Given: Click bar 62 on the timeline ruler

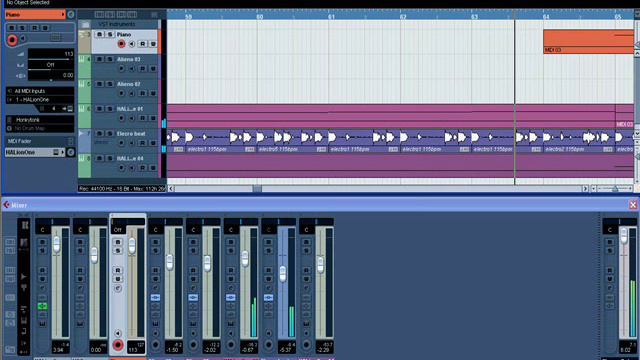Looking at the screenshot, I should tap(403, 17).
